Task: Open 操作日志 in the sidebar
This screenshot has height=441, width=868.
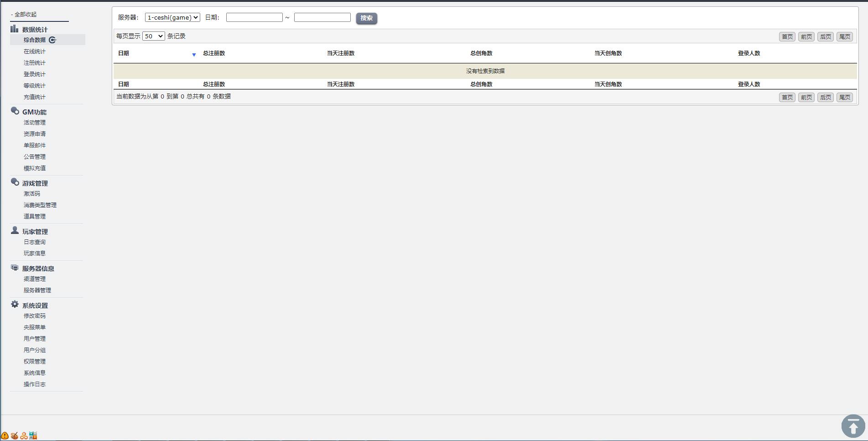Action: pyautogui.click(x=35, y=384)
